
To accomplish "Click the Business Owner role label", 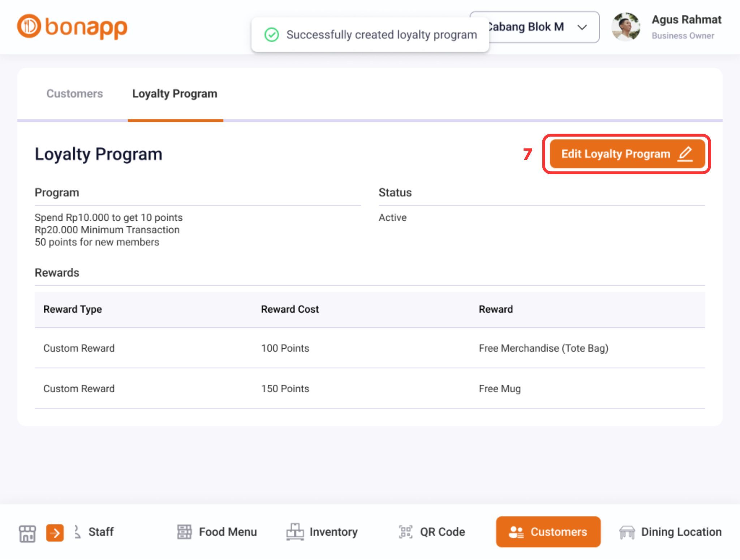I will pos(683,36).
